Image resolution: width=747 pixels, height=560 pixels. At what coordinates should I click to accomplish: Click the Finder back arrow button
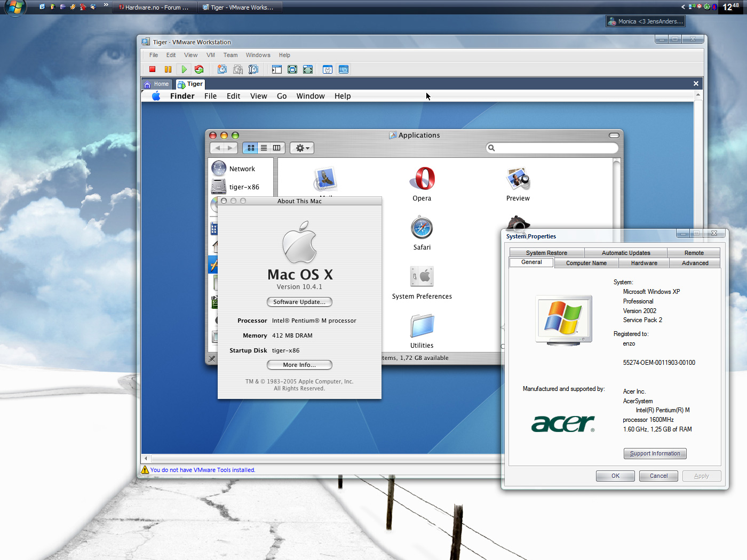click(217, 148)
